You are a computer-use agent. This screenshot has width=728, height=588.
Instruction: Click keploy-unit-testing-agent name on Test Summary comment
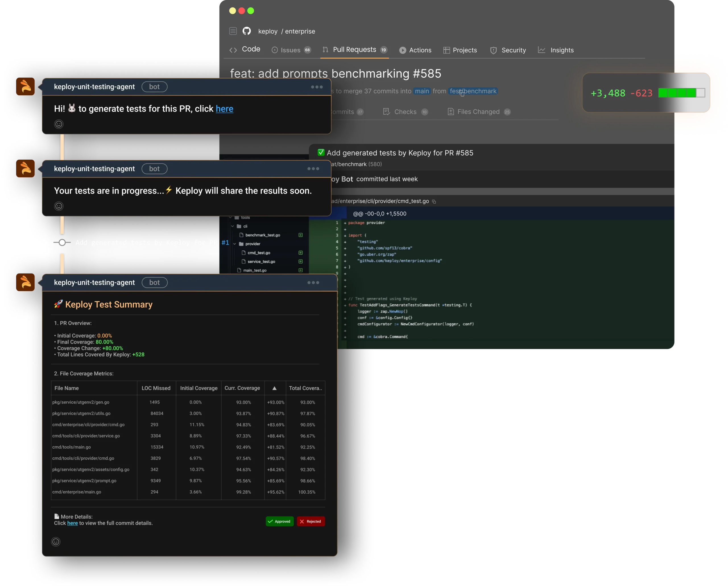94,283
